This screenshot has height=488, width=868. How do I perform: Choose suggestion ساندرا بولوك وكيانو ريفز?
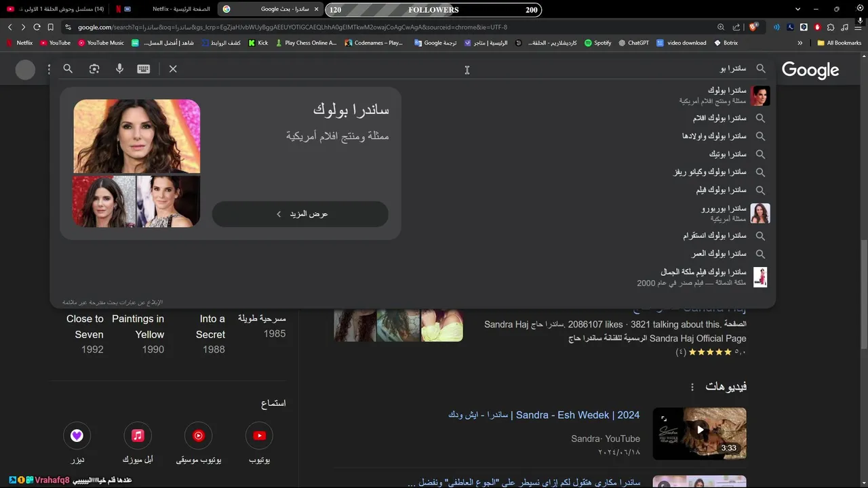719,172
